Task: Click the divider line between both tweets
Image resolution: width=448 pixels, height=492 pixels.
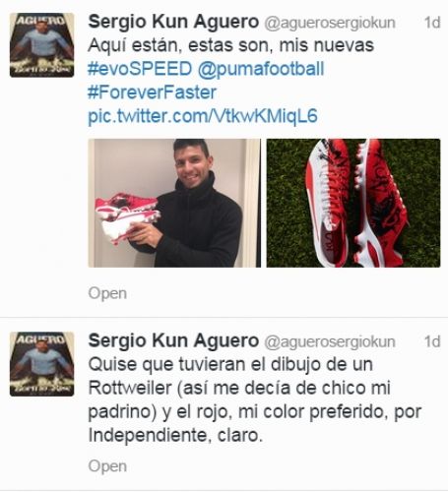Action: pos(224,317)
